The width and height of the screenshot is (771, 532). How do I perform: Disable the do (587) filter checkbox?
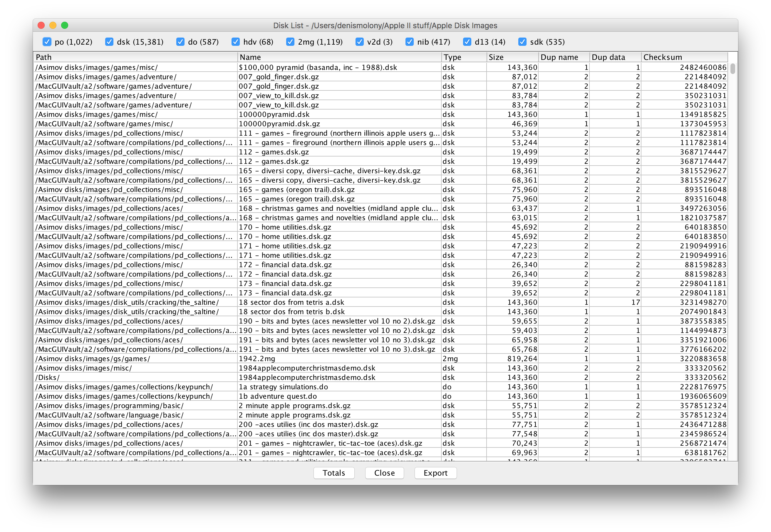click(180, 42)
